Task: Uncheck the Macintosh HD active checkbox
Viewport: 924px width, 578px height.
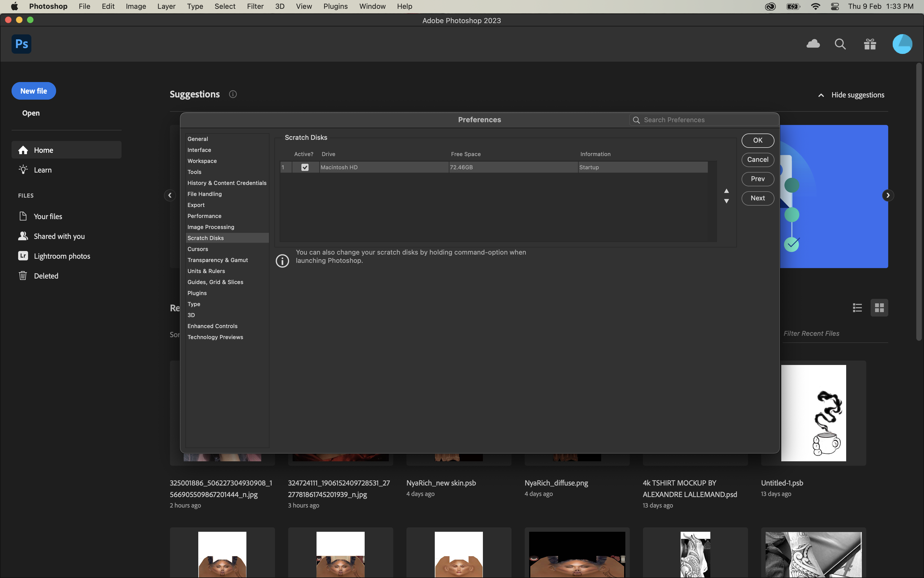Action: pos(305,167)
